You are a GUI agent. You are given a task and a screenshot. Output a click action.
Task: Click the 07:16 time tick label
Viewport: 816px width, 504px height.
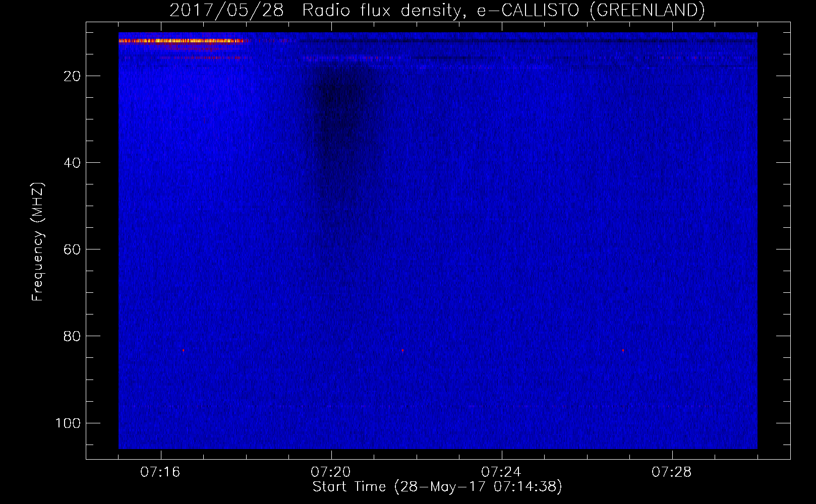point(160,472)
